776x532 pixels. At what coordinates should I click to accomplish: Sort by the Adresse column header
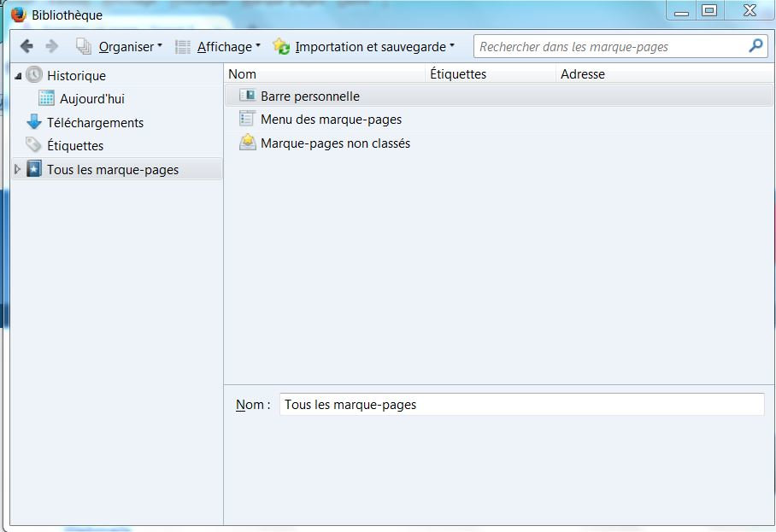tap(665, 74)
